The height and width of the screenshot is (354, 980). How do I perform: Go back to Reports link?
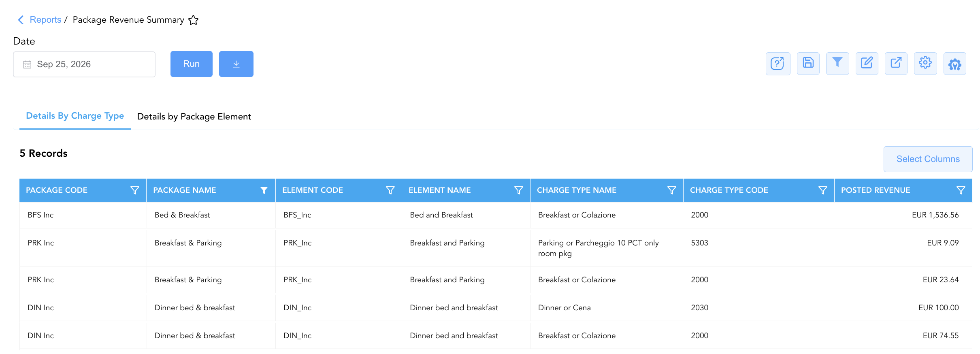tap(45, 20)
